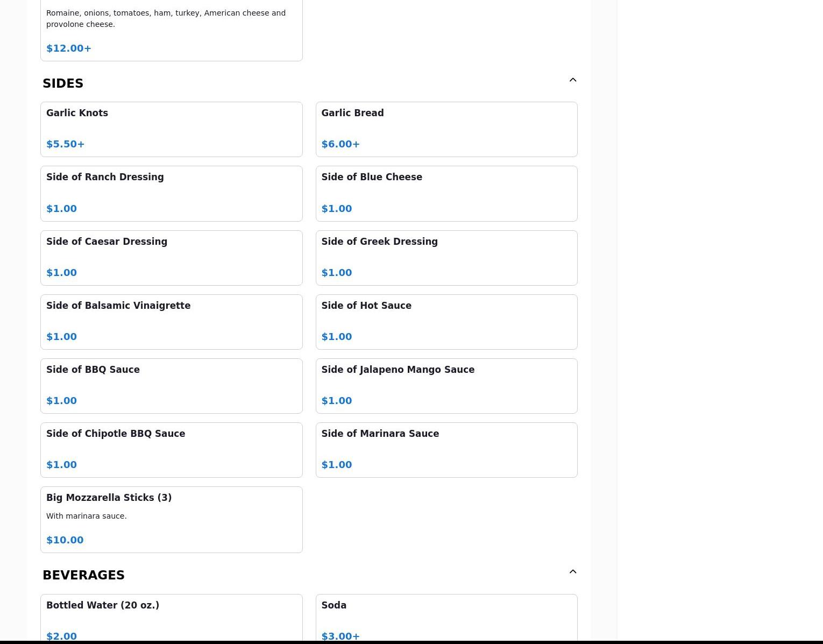
Task: Select Side of Greek Dressing
Action: pos(446,258)
